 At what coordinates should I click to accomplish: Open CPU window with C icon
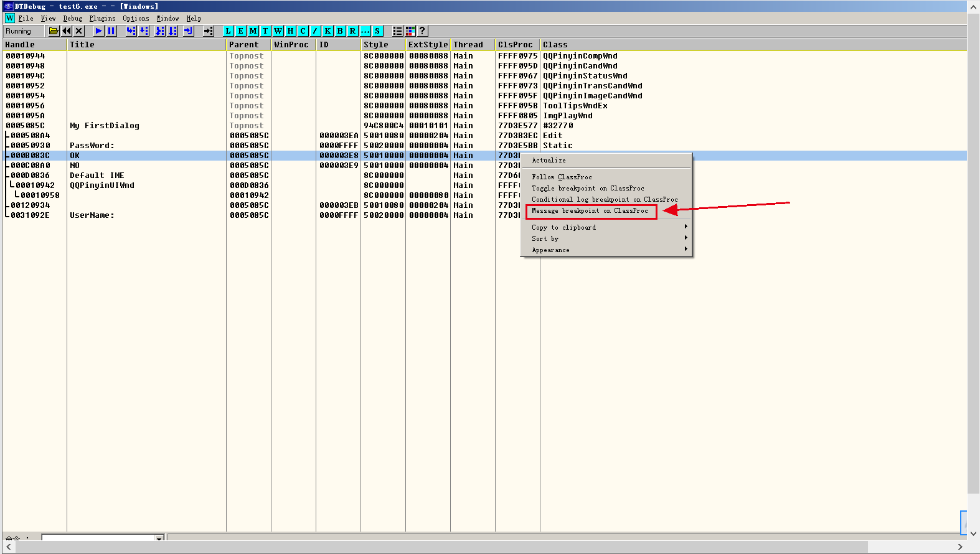[303, 31]
